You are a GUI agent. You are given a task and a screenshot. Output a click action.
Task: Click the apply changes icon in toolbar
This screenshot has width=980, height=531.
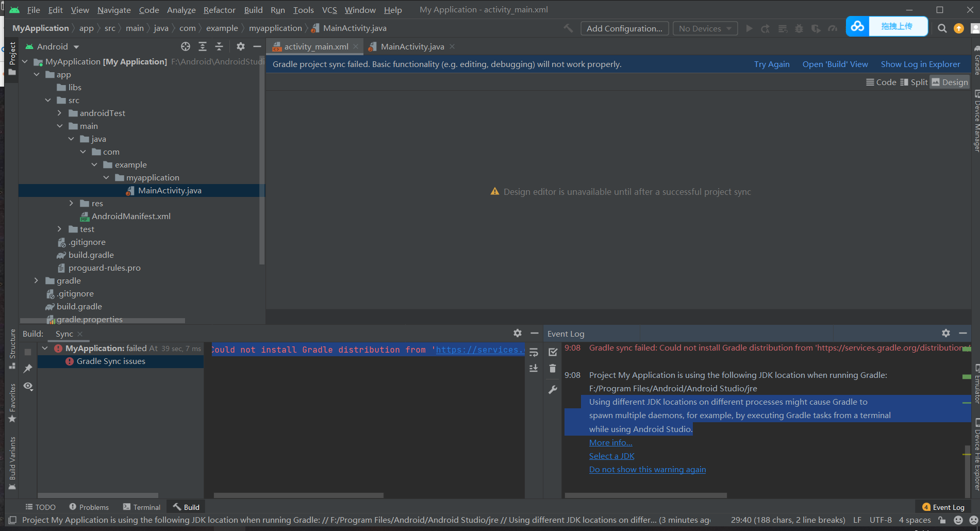tap(766, 28)
